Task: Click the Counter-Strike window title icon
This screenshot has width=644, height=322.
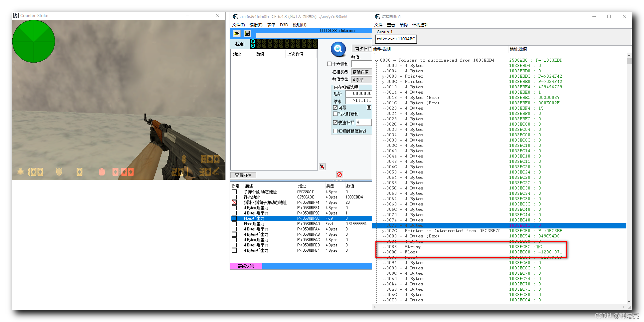Action: click(16, 16)
